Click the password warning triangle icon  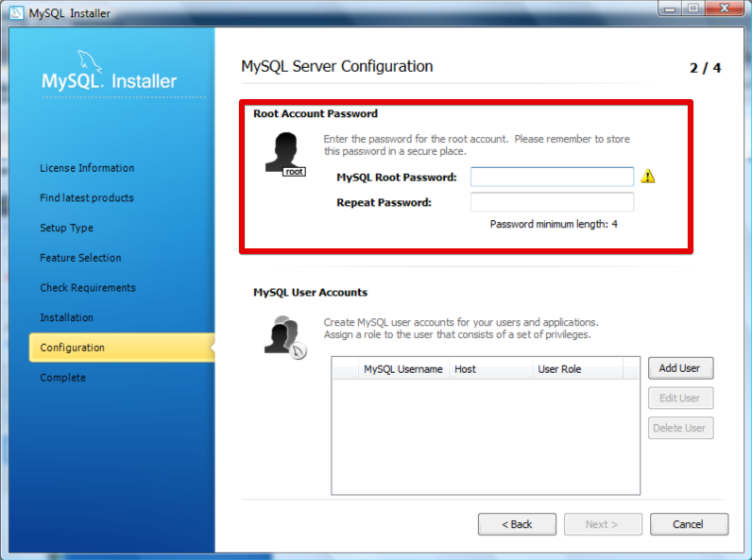[648, 177]
